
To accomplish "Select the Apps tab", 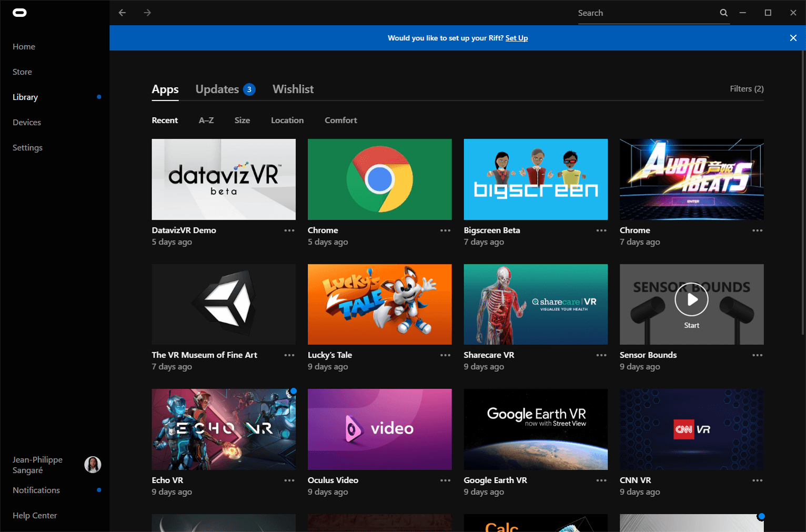I will 165,89.
